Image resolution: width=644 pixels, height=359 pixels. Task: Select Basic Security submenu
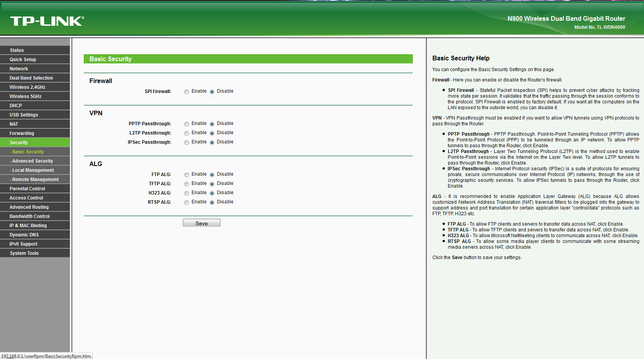(x=35, y=152)
